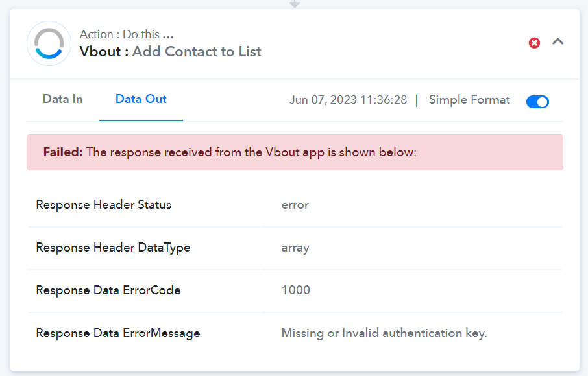Select the Data Out tab
The image size is (588, 376).
click(141, 99)
